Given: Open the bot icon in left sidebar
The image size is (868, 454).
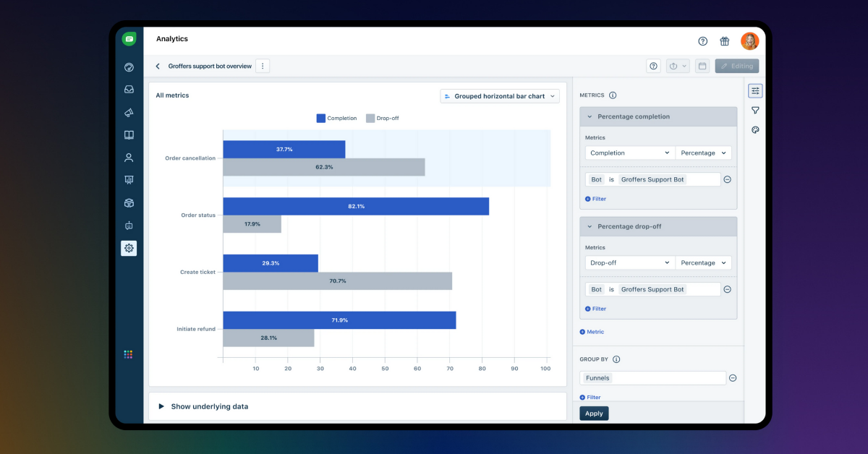Looking at the screenshot, I should (x=129, y=226).
